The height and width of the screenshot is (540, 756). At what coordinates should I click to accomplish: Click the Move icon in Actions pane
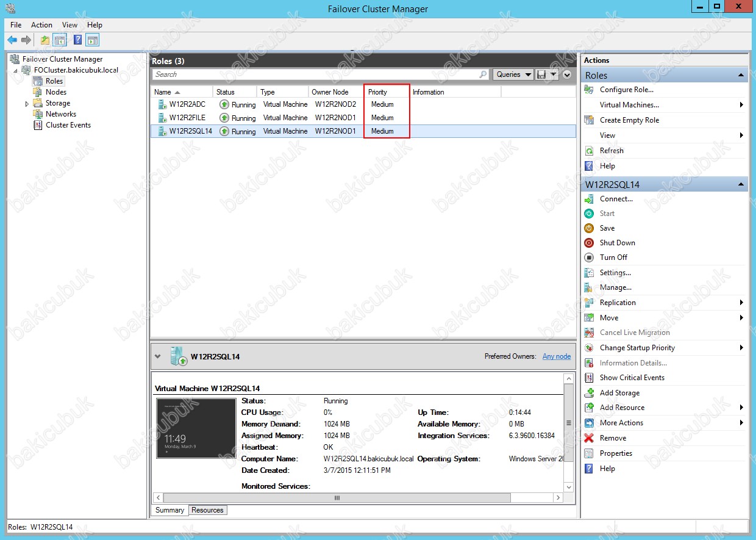(589, 318)
